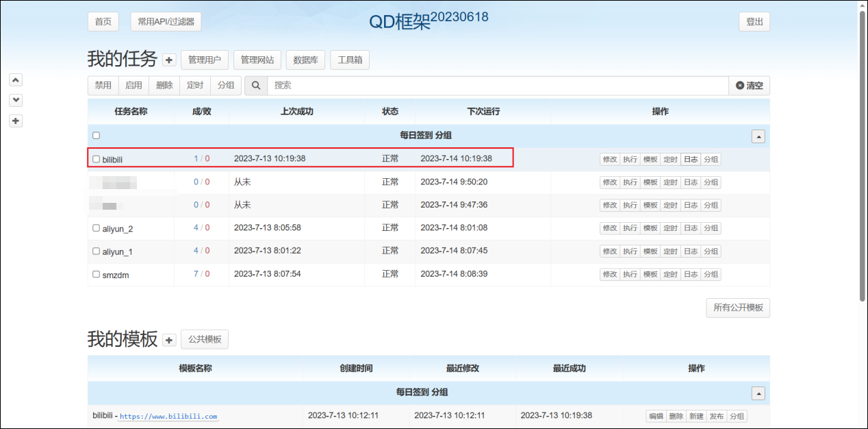
Task: Toggle the select-all checkbox for 每日签到 group
Action: pyautogui.click(x=96, y=136)
